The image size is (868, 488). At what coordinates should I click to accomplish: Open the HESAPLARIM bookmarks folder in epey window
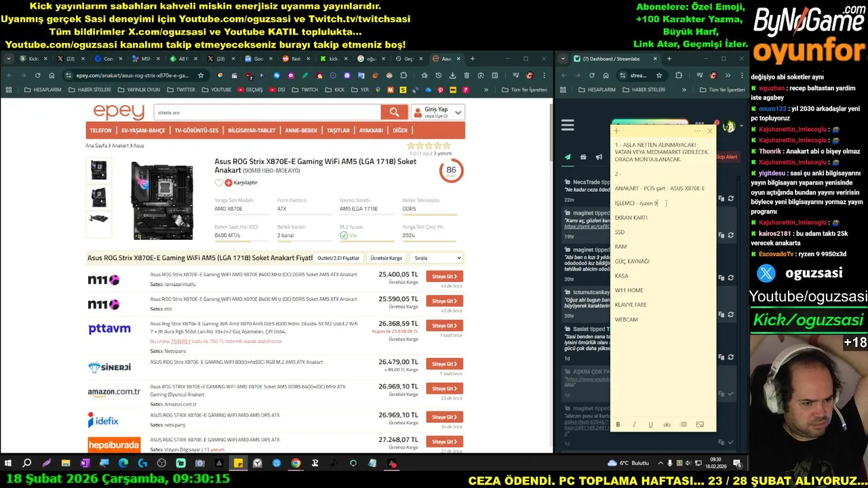[x=42, y=89]
